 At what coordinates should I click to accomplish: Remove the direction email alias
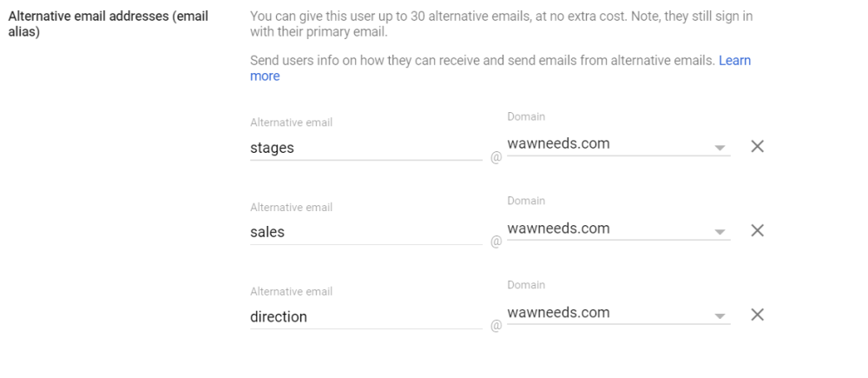click(x=757, y=315)
